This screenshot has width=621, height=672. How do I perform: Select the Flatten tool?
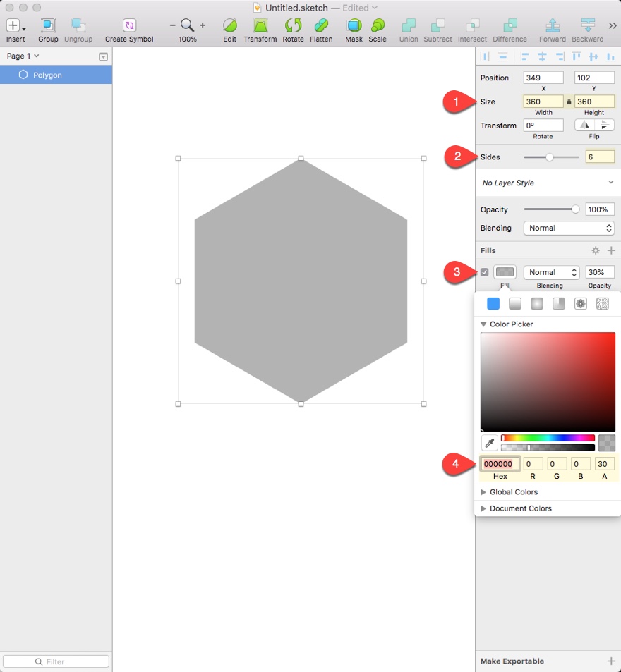point(321,26)
